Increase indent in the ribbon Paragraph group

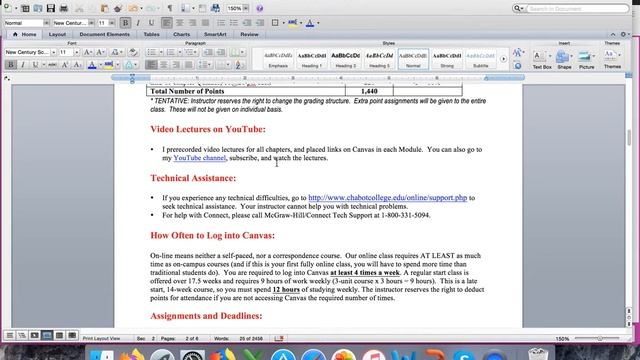coord(221,52)
